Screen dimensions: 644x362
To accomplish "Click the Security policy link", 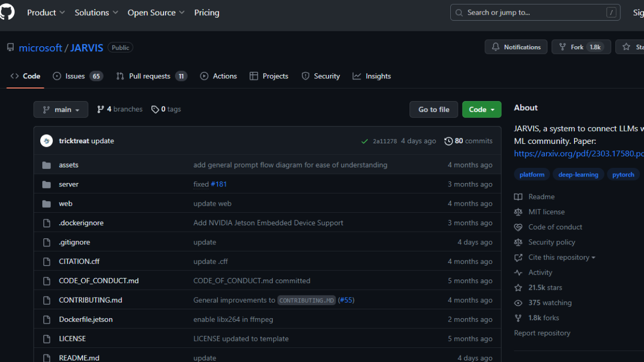I will point(551,242).
